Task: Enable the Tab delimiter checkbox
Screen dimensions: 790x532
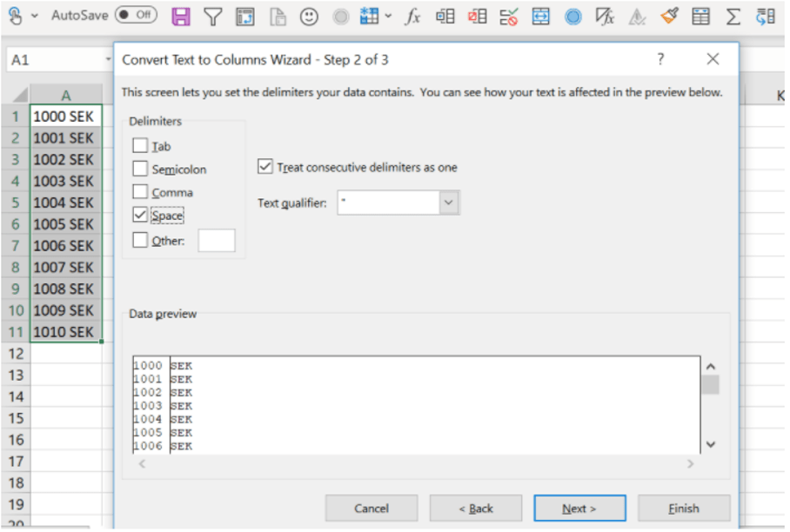Action: tap(140, 146)
